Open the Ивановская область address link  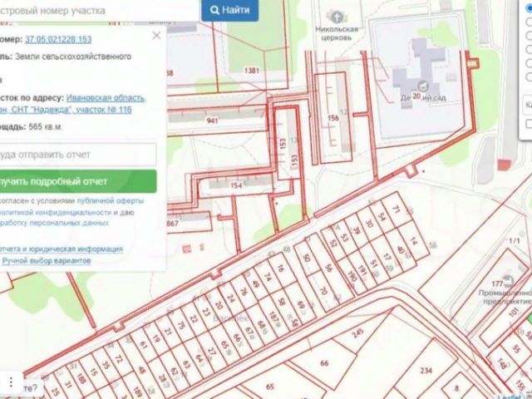pos(106,98)
